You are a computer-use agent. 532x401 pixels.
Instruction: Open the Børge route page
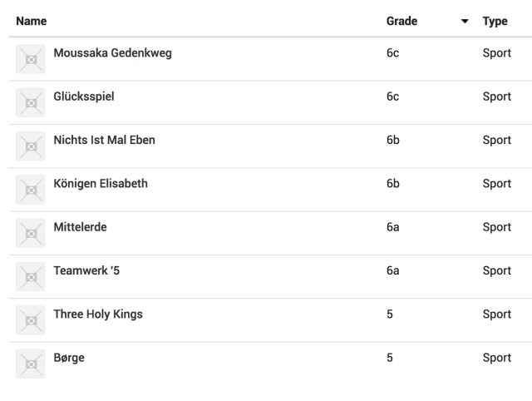pyautogui.click(x=69, y=357)
